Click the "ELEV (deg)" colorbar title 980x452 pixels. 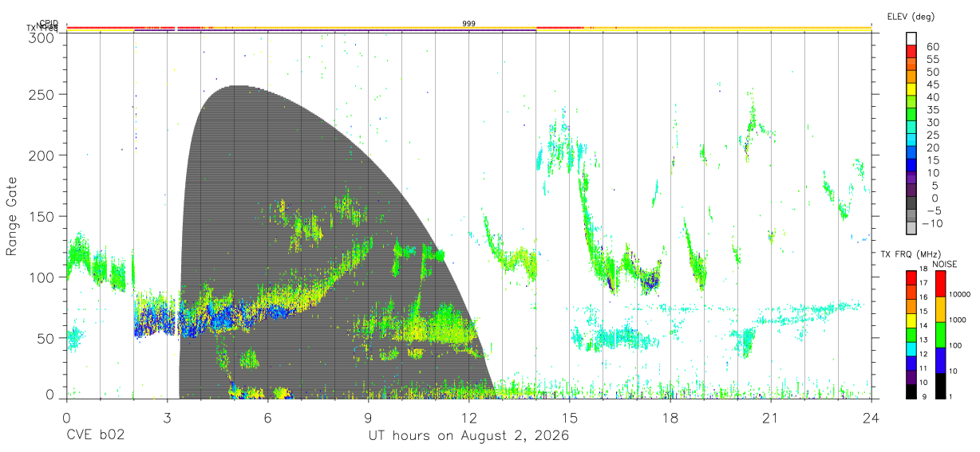[910, 17]
